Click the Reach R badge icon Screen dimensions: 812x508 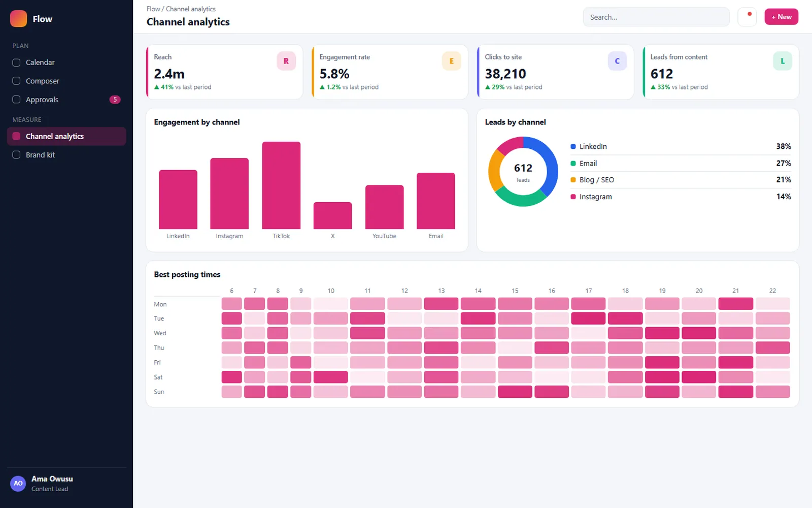click(286, 61)
